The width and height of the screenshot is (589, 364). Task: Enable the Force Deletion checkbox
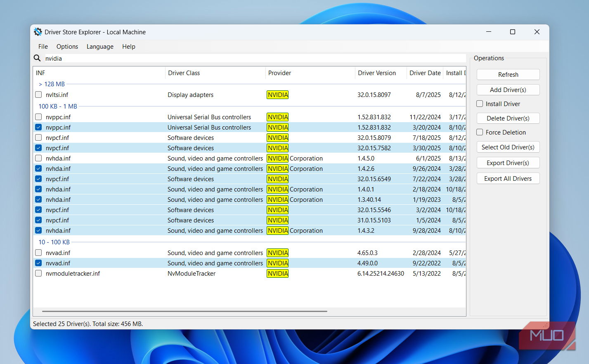click(x=480, y=132)
